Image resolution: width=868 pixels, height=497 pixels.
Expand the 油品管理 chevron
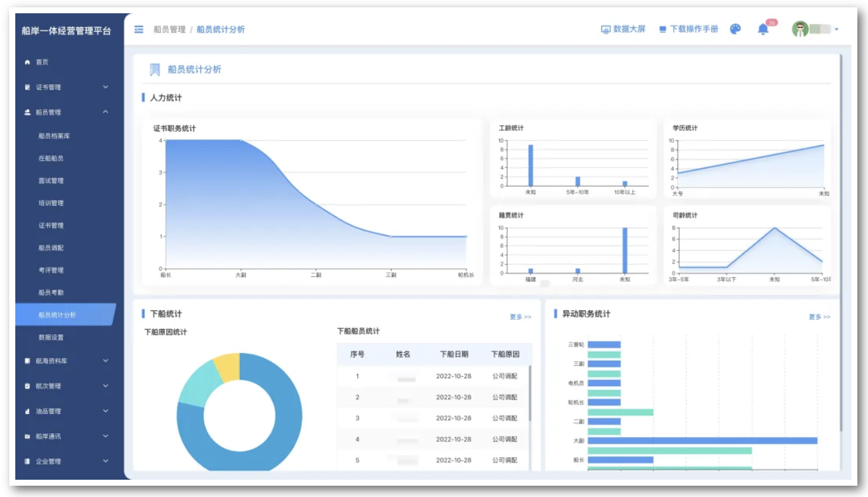[x=105, y=411]
